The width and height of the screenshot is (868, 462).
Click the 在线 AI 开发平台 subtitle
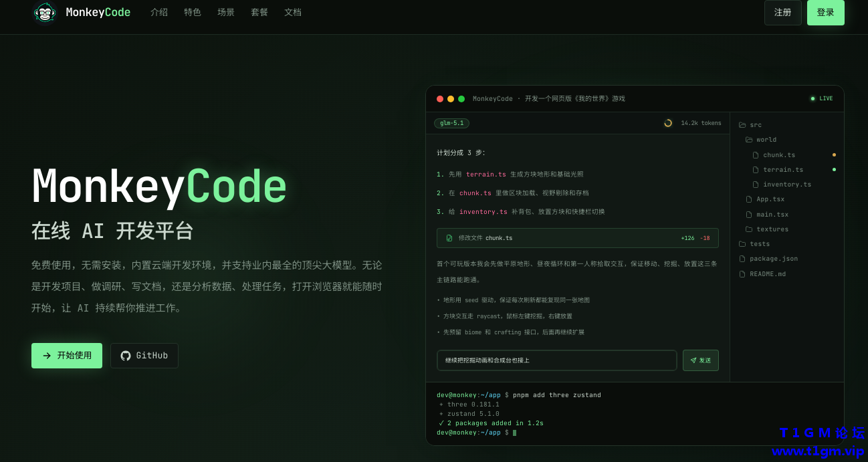pyautogui.click(x=112, y=231)
